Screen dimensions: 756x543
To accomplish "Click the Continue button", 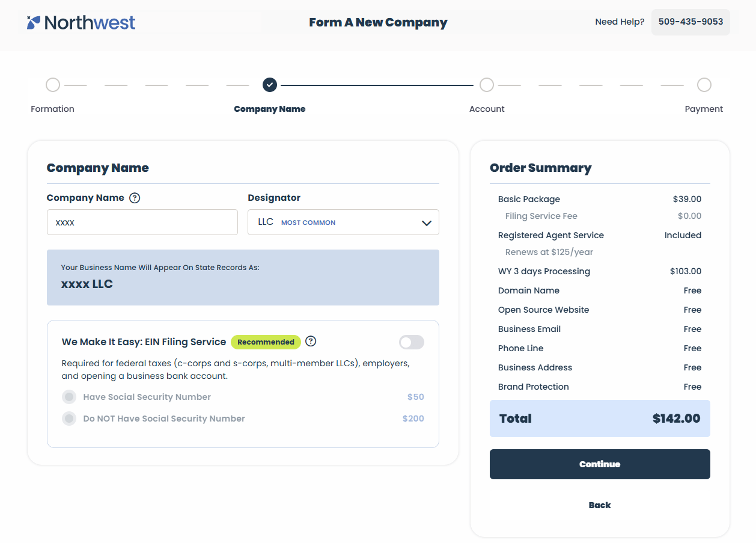I will click(600, 464).
